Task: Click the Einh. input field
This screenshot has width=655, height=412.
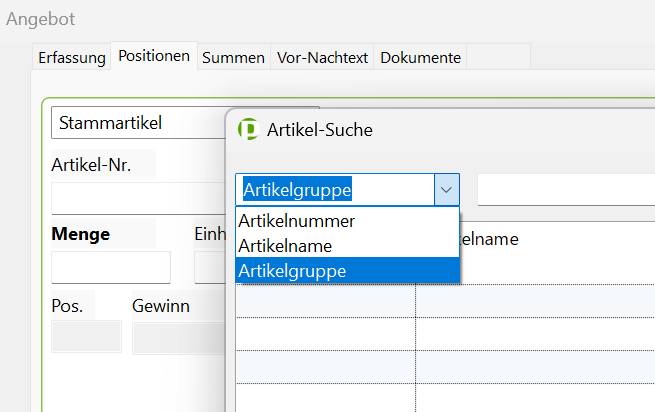Action: pos(209,267)
